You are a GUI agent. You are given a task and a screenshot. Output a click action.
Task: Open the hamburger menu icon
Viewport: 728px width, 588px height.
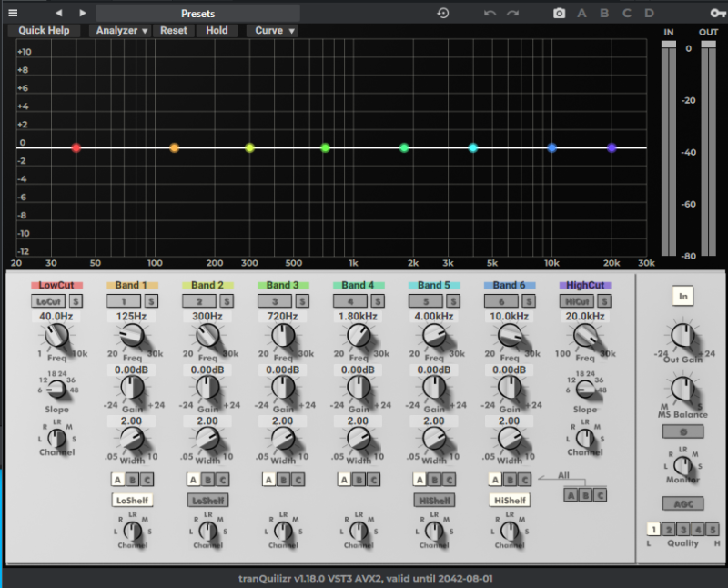click(13, 13)
